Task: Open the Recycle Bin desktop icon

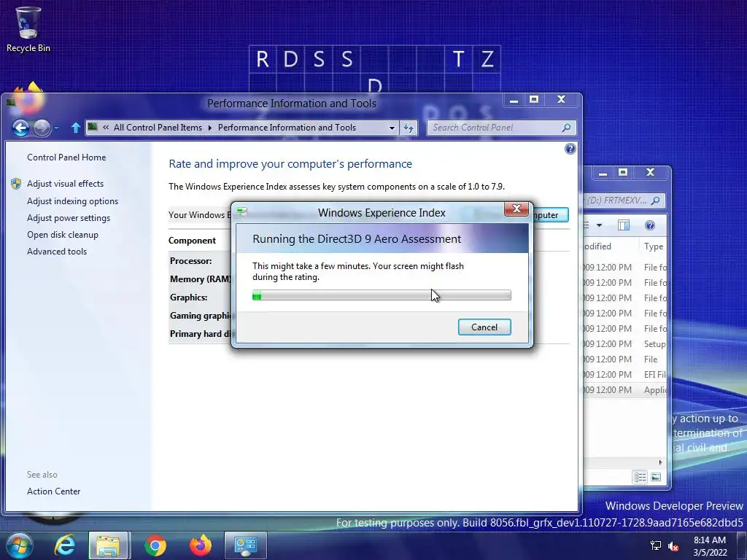Action: (28, 29)
